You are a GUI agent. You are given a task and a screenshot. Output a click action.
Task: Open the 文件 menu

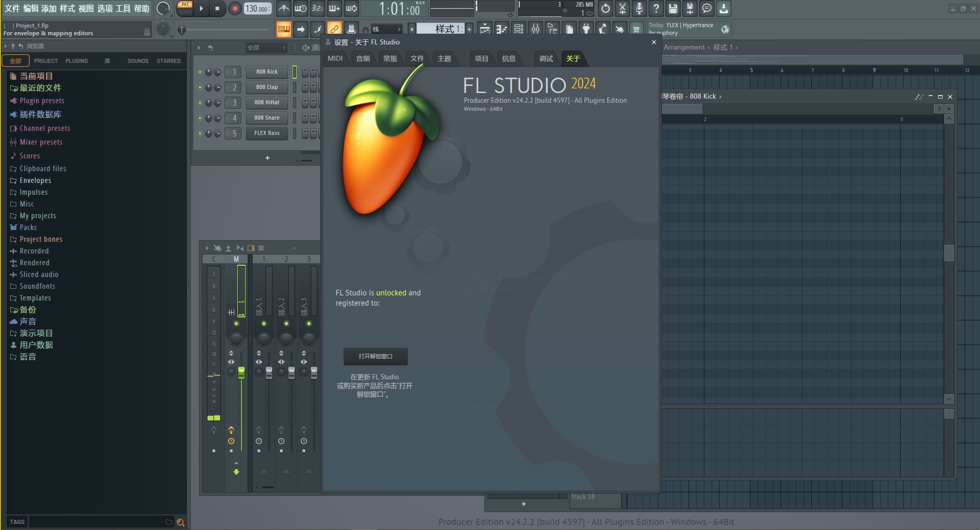(x=12, y=8)
